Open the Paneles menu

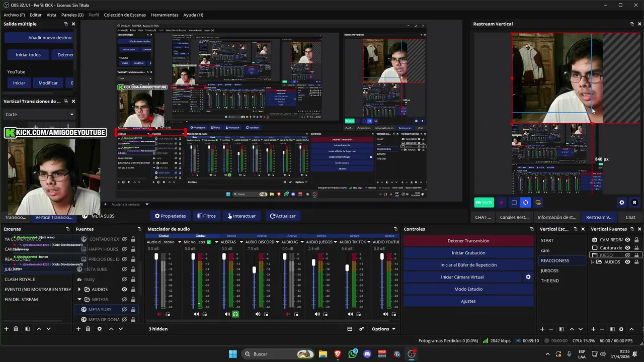point(72,15)
